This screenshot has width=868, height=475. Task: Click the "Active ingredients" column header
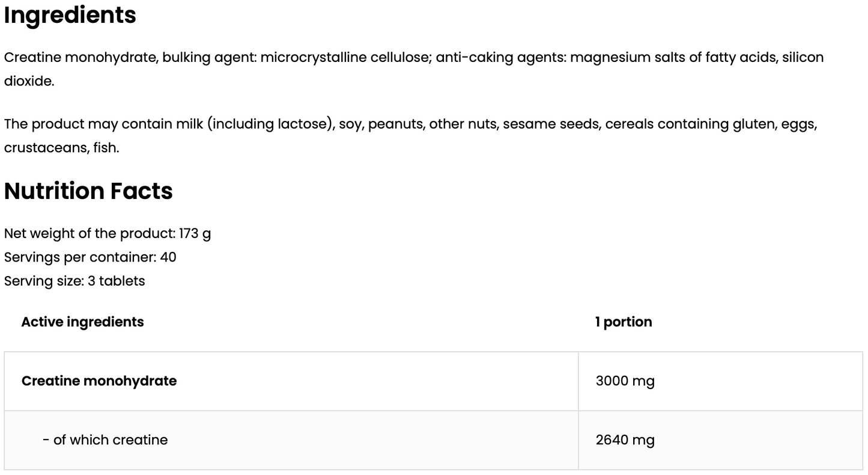[82, 322]
